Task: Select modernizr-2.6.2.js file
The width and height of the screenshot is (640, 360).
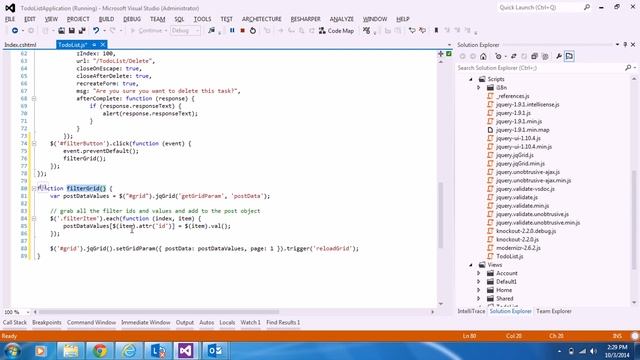Action: [518, 248]
